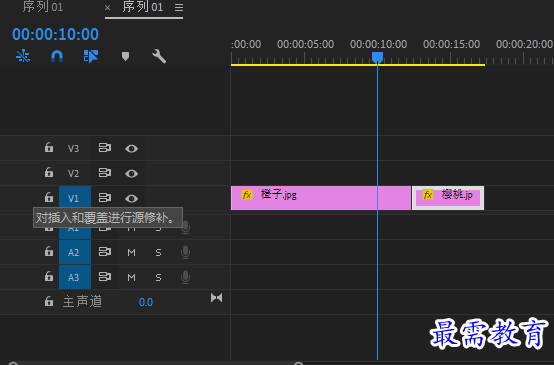Hide track V1 output with eye icon
The image size is (554, 365).
coord(131,199)
